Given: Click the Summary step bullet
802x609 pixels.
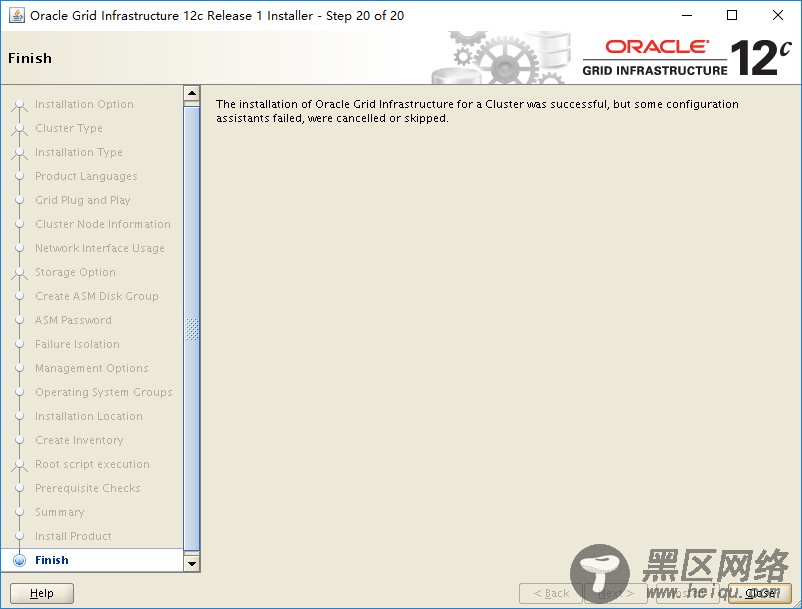Looking at the screenshot, I should [x=19, y=512].
